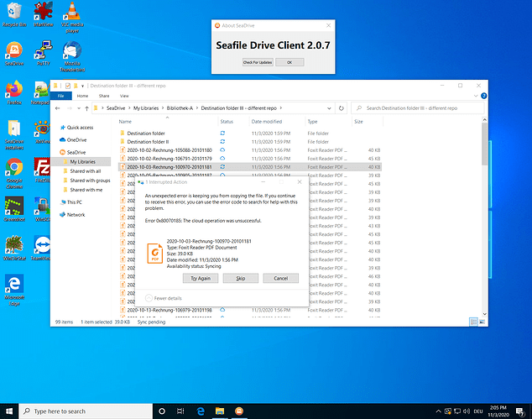Click Skip in the Interrupted Action dialog
The width and height of the screenshot is (532, 419).
(241, 278)
